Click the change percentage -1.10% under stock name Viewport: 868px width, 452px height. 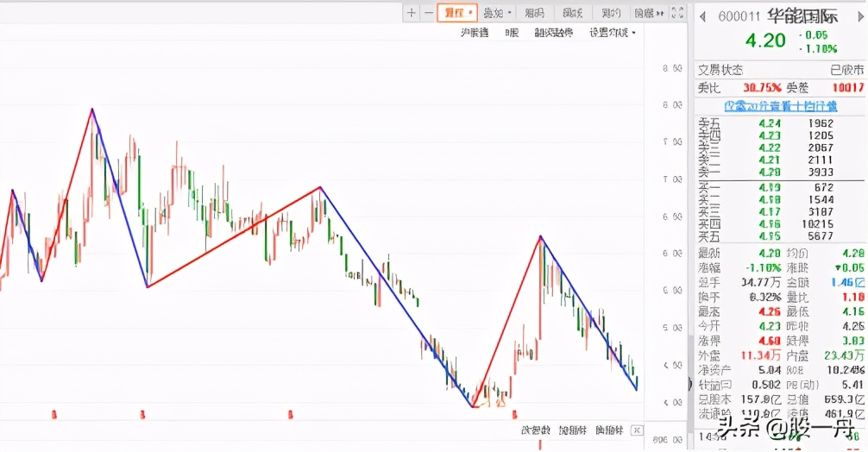(818, 48)
